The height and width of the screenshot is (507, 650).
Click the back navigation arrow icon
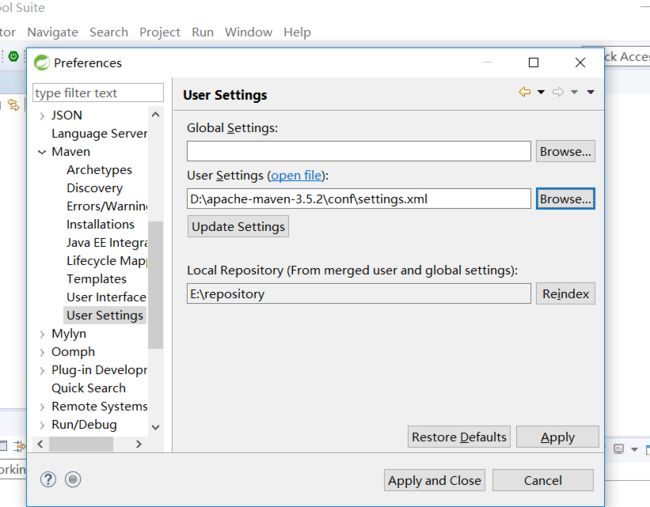pos(525,92)
